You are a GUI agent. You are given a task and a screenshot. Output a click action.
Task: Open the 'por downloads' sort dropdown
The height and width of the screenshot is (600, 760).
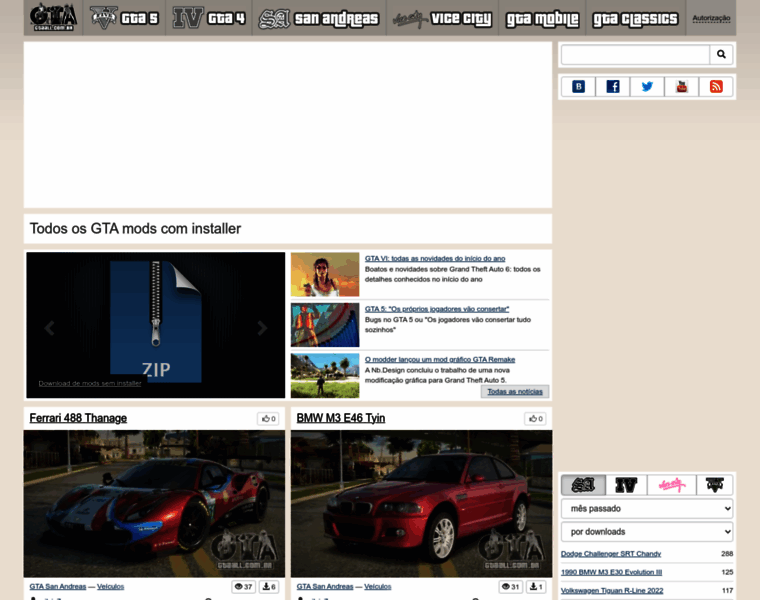tap(647, 532)
